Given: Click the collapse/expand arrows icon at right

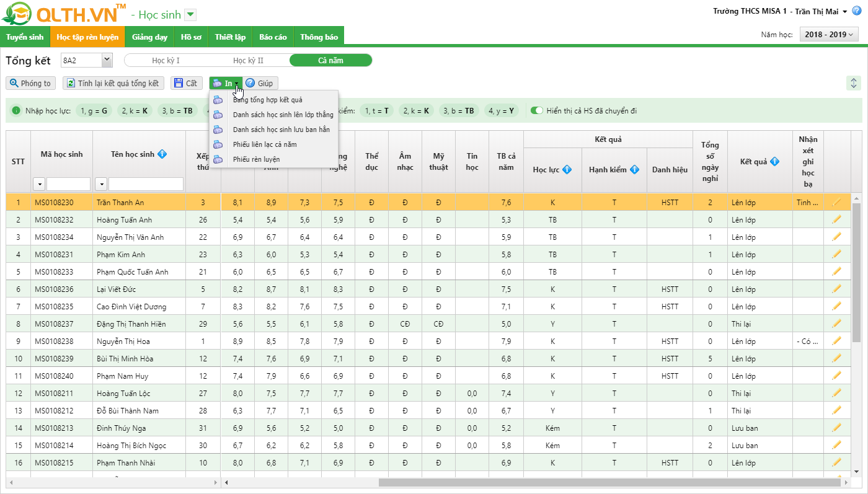Looking at the screenshot, I should [x=854, y=83].
